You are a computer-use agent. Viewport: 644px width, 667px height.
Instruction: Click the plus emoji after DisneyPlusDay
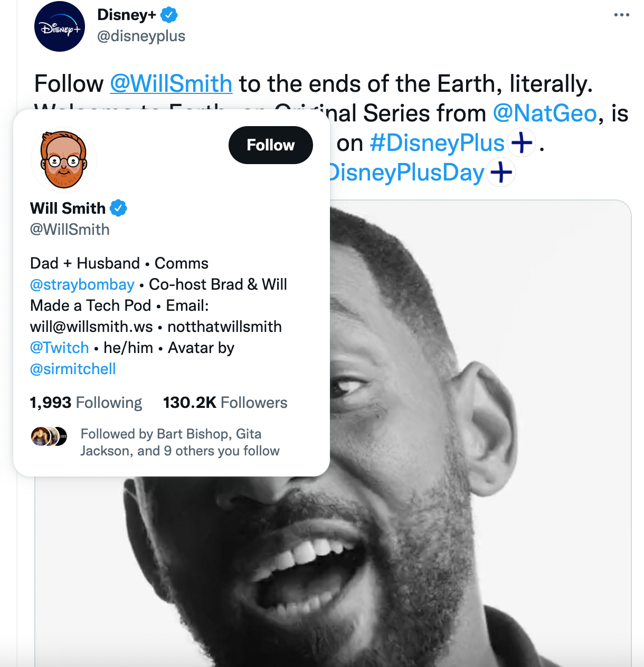[x=500, y=171]
